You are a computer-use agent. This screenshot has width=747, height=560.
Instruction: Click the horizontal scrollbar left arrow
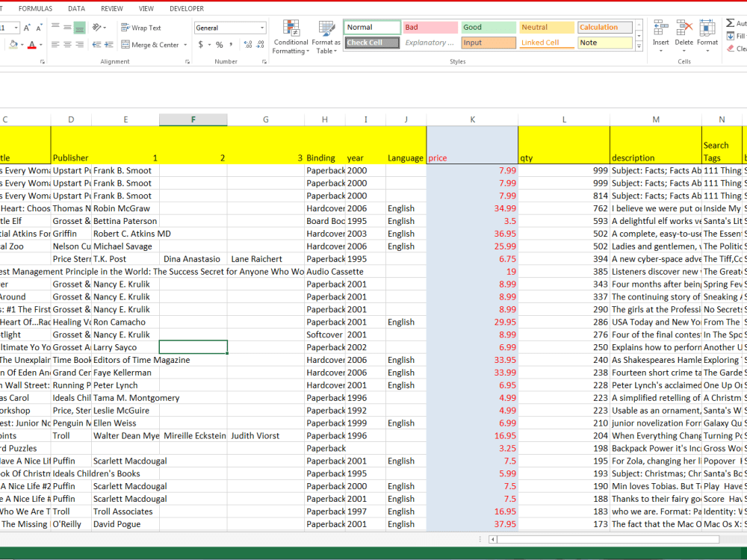pos(493,540)
